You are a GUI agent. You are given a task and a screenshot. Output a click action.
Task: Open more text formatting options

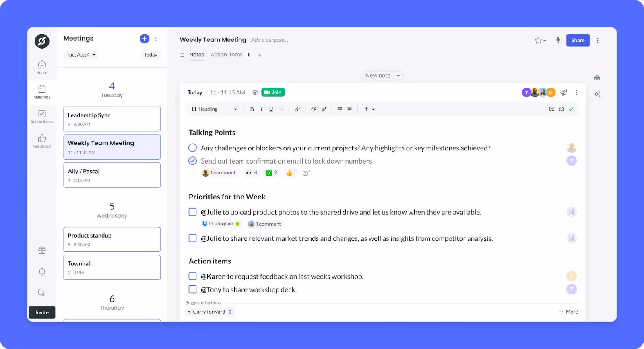(281, 109)
